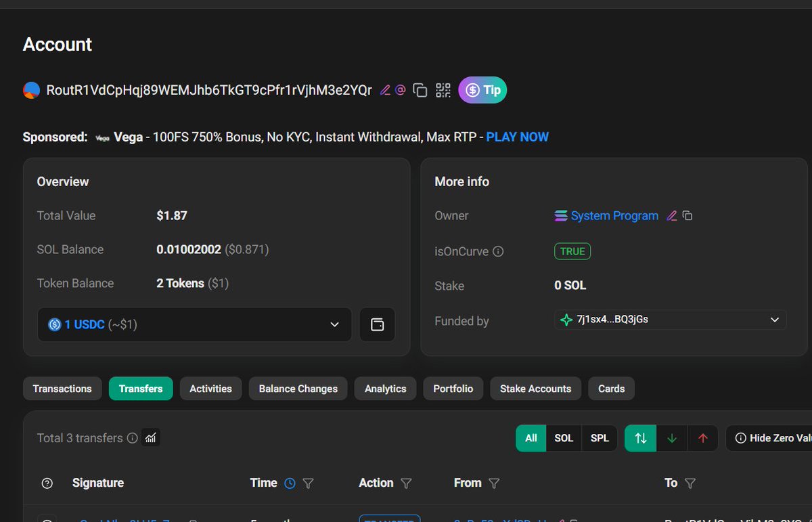This screenshot has width=812, height=522.
Task: Expand the 1 USDC token dropdown
Action: (194, 324)
